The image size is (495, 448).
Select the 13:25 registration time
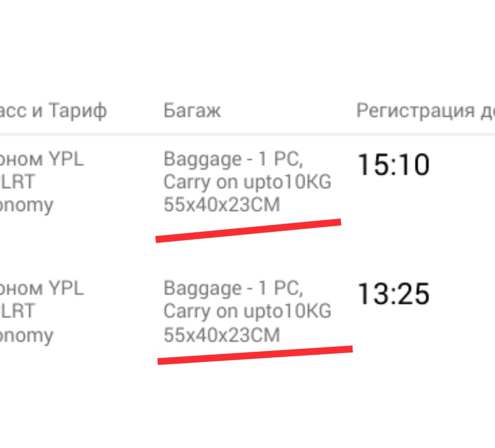[x=393, y=294]
